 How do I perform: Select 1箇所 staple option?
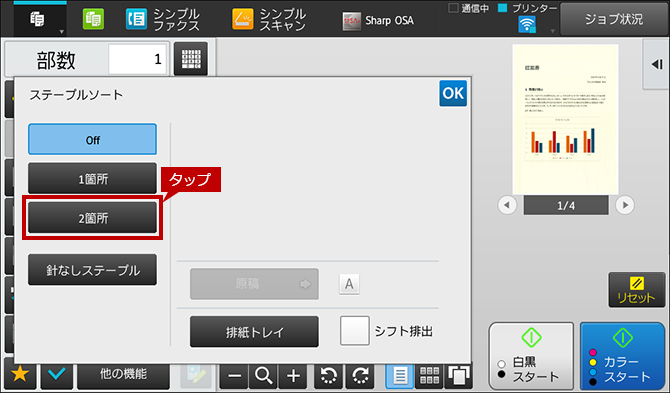pyautogui.click(x=92, y=179)
